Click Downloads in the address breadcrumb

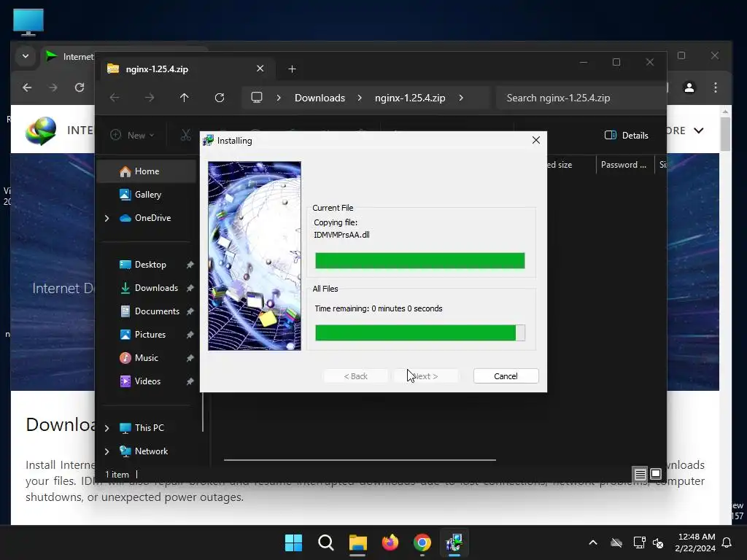[320, 98]
